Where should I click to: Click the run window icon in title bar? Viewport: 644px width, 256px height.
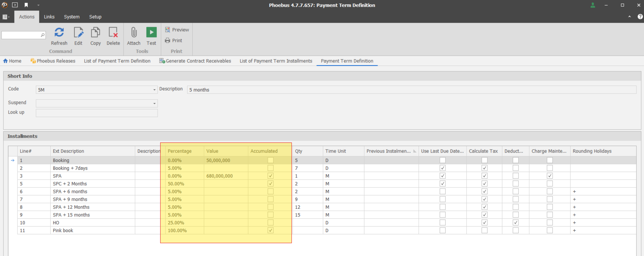tap(15, 5)
